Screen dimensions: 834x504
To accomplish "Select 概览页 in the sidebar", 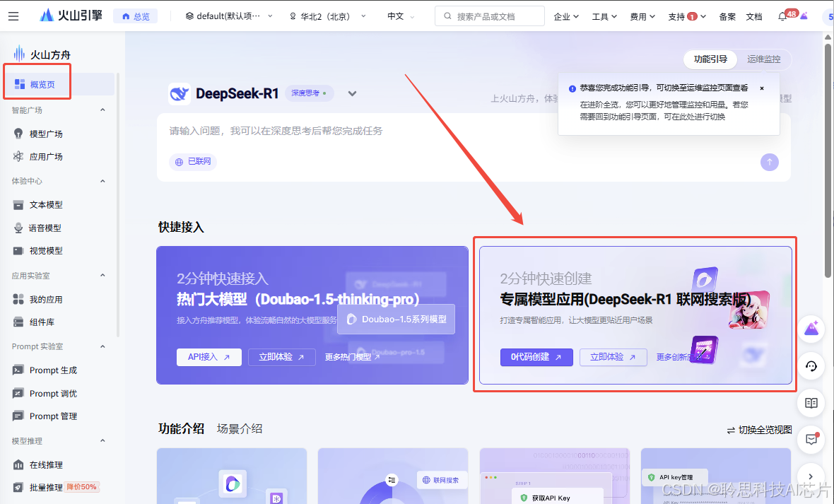I will [x=59, y=84].
